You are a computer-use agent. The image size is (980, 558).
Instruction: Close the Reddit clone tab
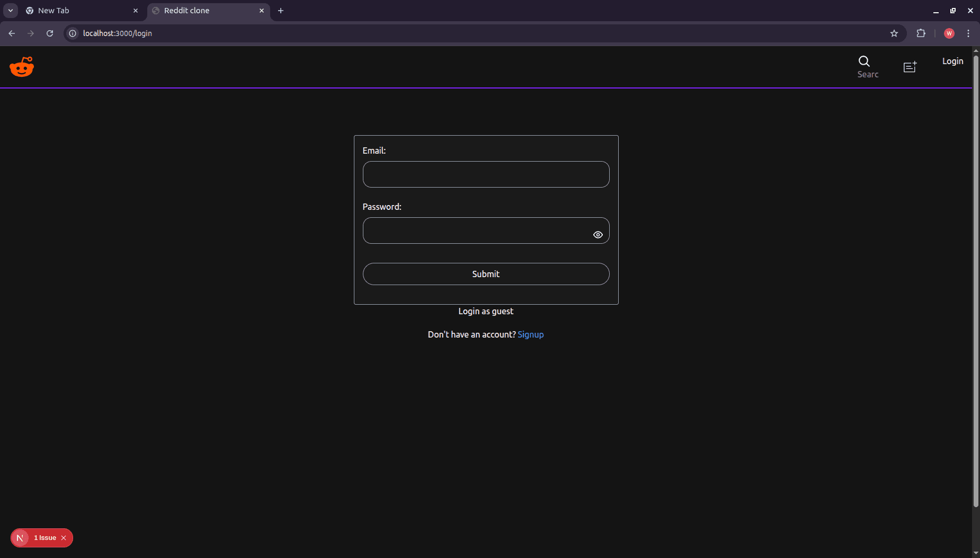pyautogui.click(x=262, y=11)
